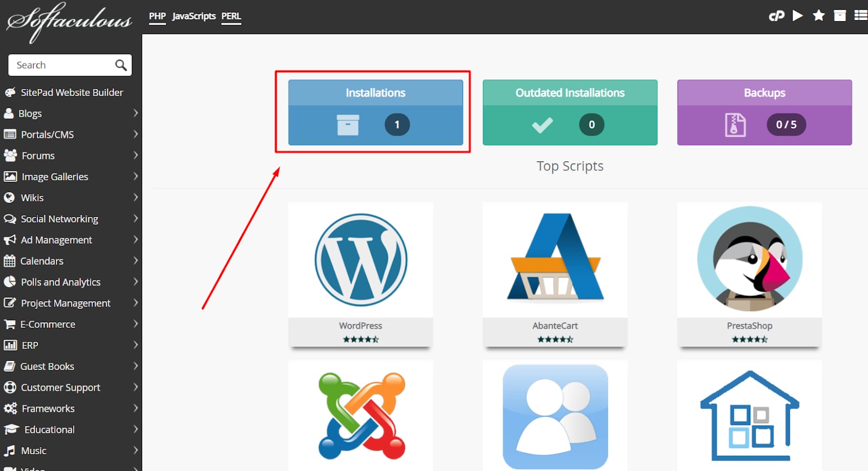The height and width of the screenshot is (471, 868).
Task: Switch to the PHP tab
Action: click(x=157, y=16)
